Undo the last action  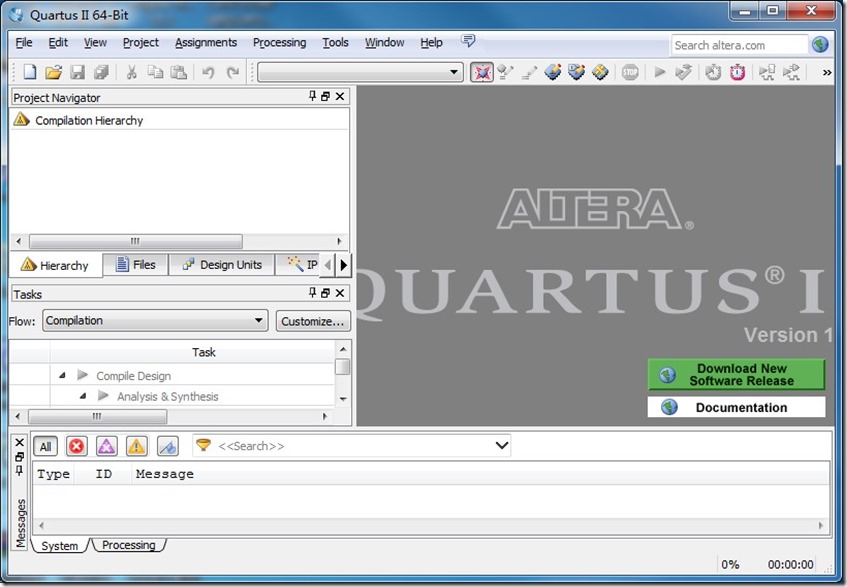(208, 72)
